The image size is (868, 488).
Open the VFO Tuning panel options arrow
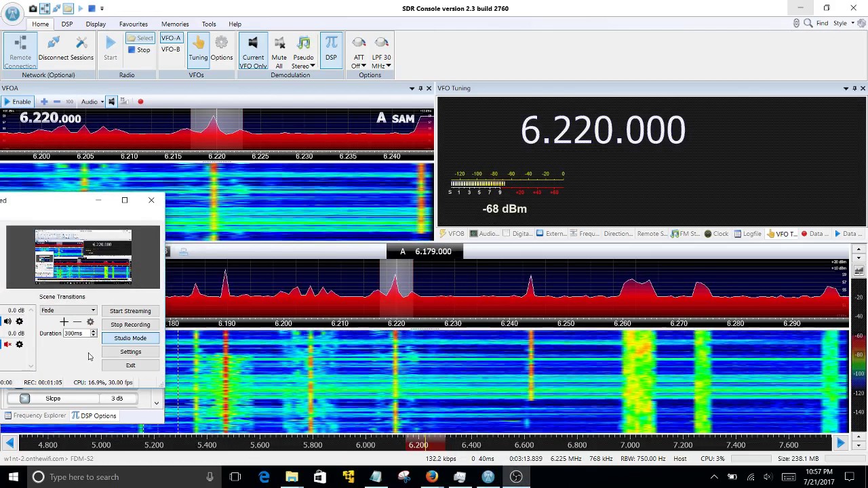pos(846,88)
